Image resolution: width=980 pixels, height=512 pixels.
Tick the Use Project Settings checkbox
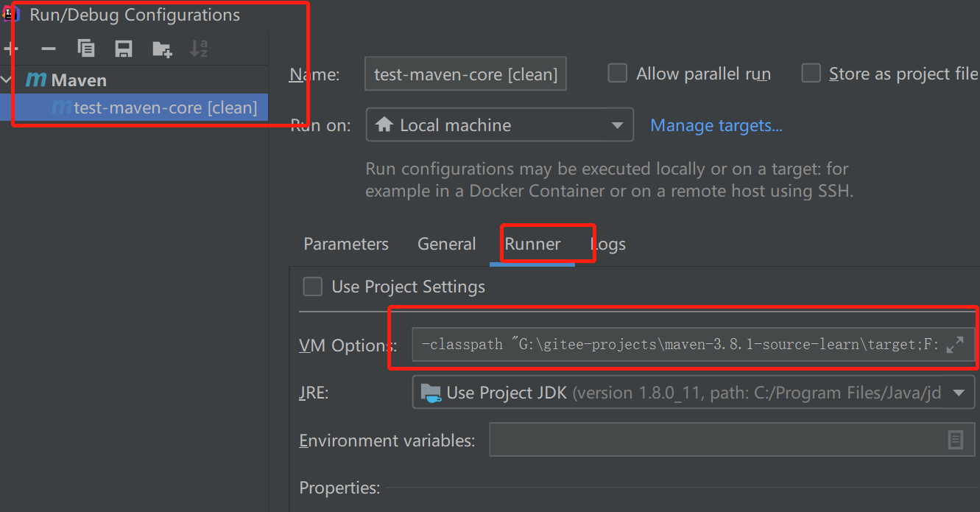click(313, 287)
